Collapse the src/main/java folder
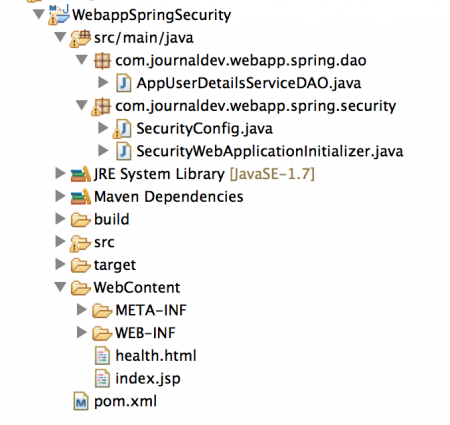 coord(60,37)
